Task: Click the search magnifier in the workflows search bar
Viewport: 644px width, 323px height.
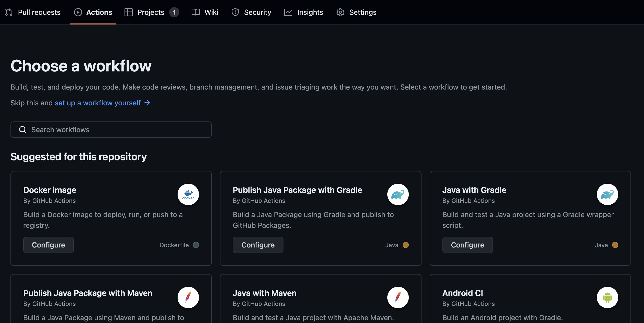Action: coord(23,130)
